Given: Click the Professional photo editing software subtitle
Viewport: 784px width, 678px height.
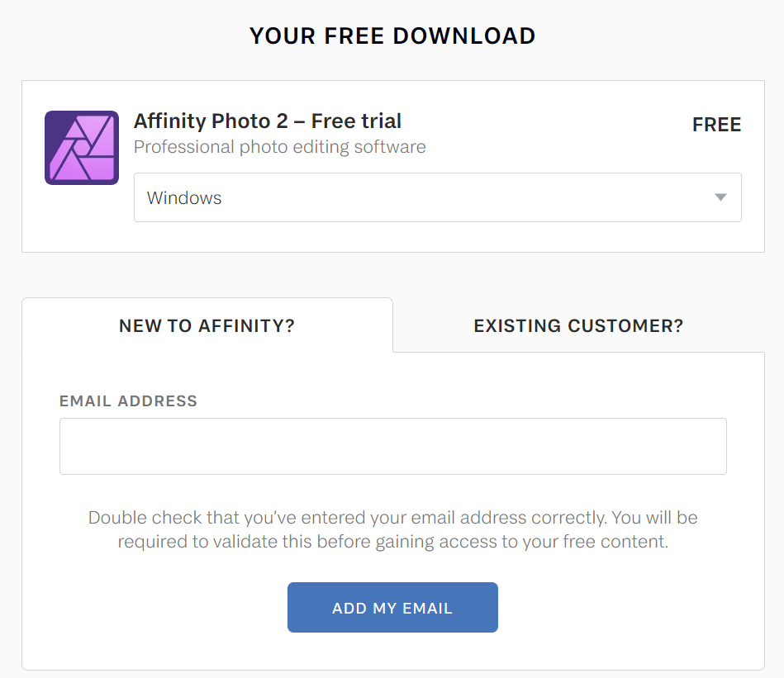Looking at the screenshot, I should click(x=280, y=148).
